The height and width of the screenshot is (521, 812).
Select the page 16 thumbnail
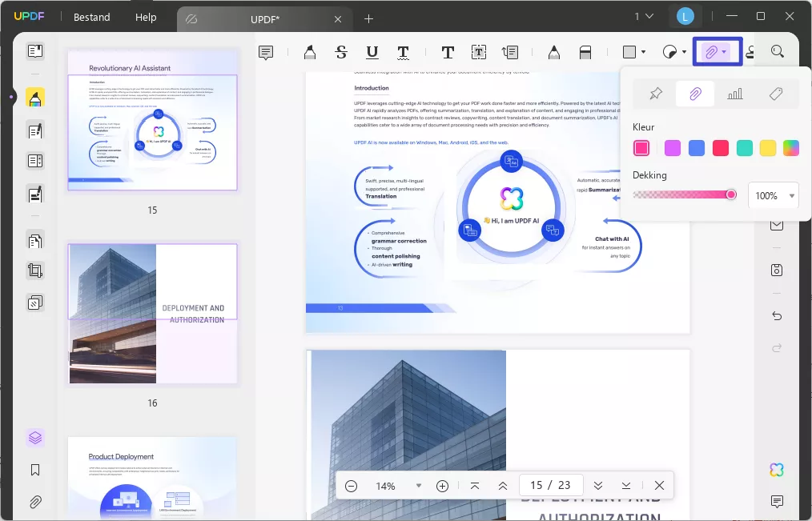152,313
